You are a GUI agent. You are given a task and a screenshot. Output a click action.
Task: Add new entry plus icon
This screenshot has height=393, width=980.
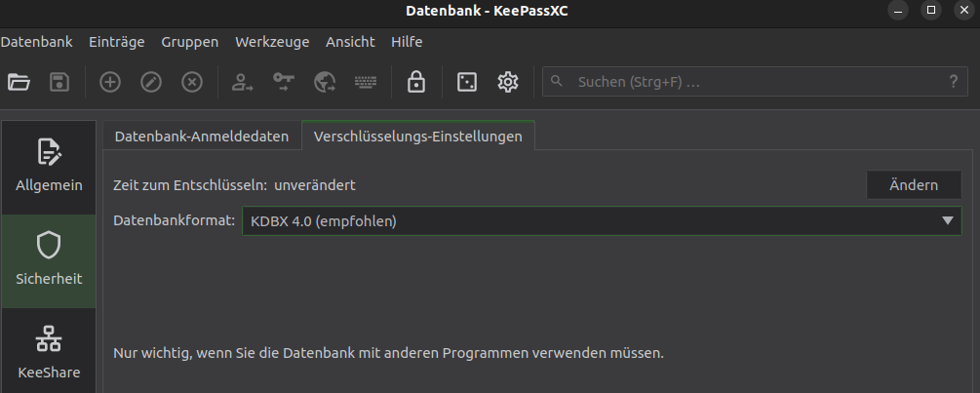(110, 82)
